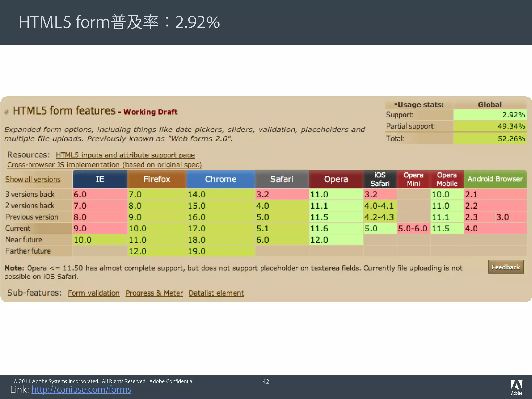Viewport: 532px width, 399px height.
Task: Open Datalist element sub-feature
Action: [x=216, y=293]
